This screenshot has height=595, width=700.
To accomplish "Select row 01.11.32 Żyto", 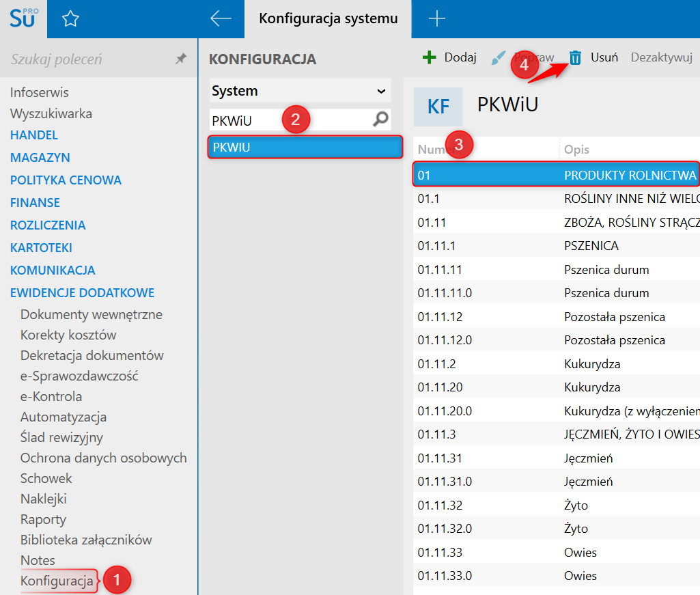I will pyautogui.click(x=557, y=505).
